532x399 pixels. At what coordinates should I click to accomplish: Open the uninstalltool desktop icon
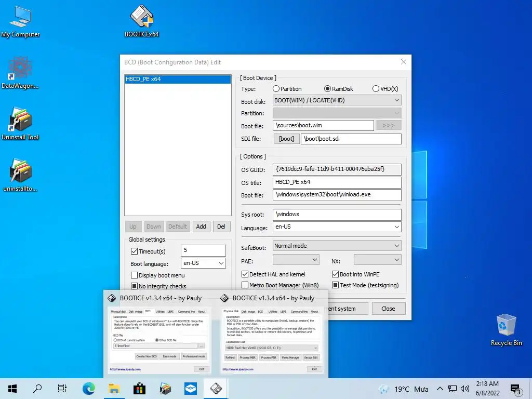pyautogui.click(x=20, y=175)
